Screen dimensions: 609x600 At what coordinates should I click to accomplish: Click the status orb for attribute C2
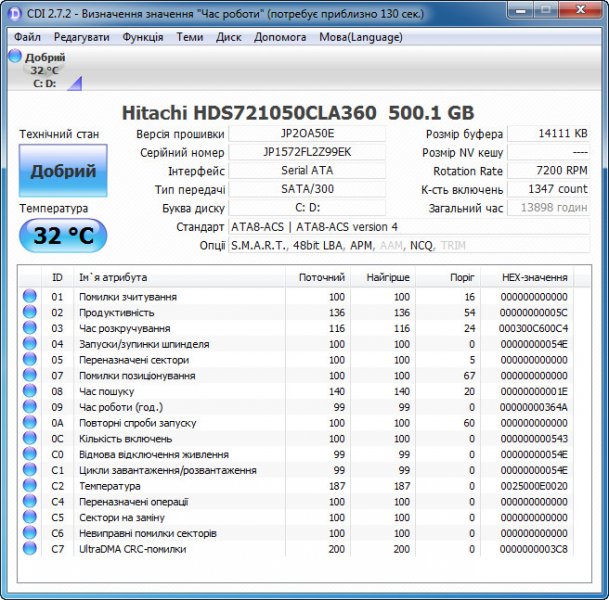click(30, 485)
